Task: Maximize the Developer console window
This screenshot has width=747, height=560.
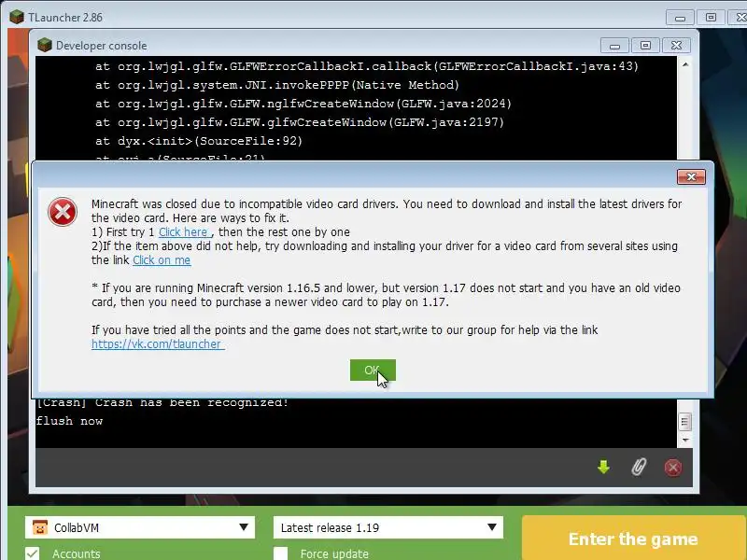Action: [x=645, y=46]
